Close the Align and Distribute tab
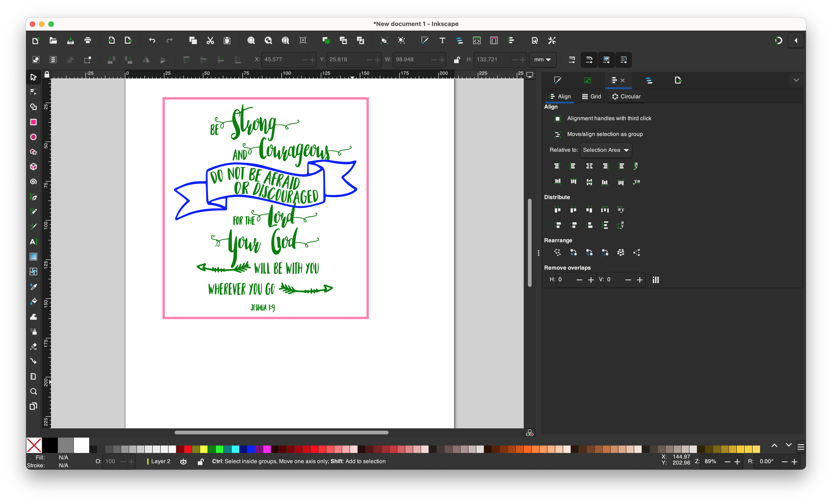This screenshot has width=832, height=504. pos(623,80)
